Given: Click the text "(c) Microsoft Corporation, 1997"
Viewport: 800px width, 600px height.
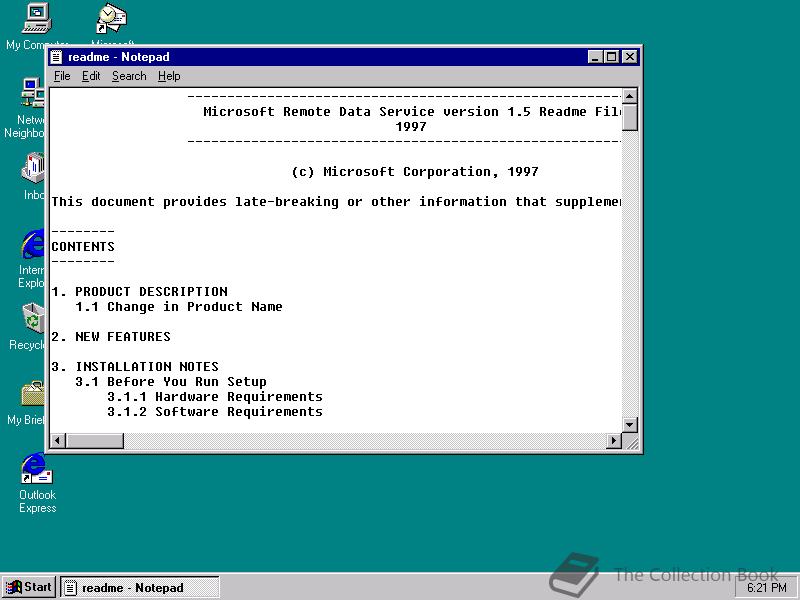Looking at the screenshot, I should click(x=415, y=171).
